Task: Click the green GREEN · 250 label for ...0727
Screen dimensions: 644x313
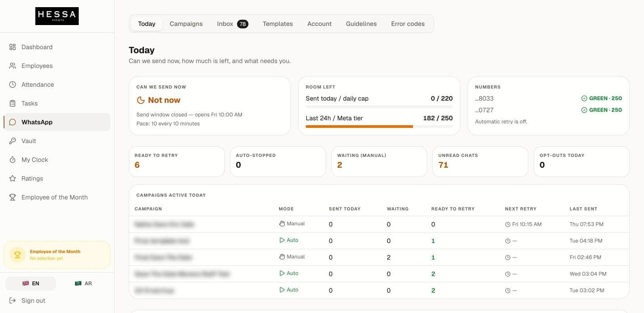Action: click(x=606, y=110)
